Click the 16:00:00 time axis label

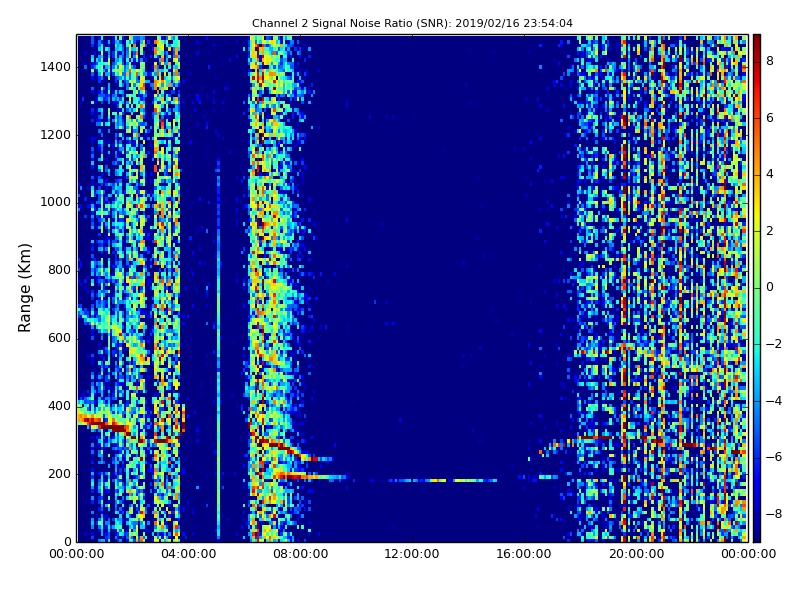[524, 554]
